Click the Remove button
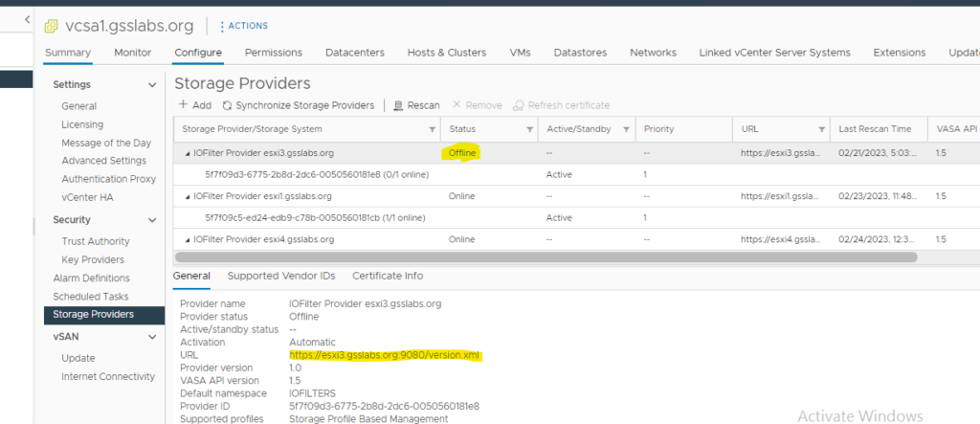Screen dimensions: 980x424 point(477,105)
